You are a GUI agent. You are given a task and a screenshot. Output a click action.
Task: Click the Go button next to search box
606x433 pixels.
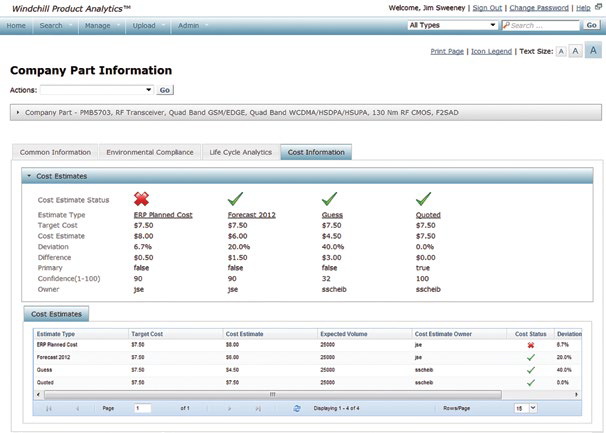pyautogui.click(x=592, y=25)
